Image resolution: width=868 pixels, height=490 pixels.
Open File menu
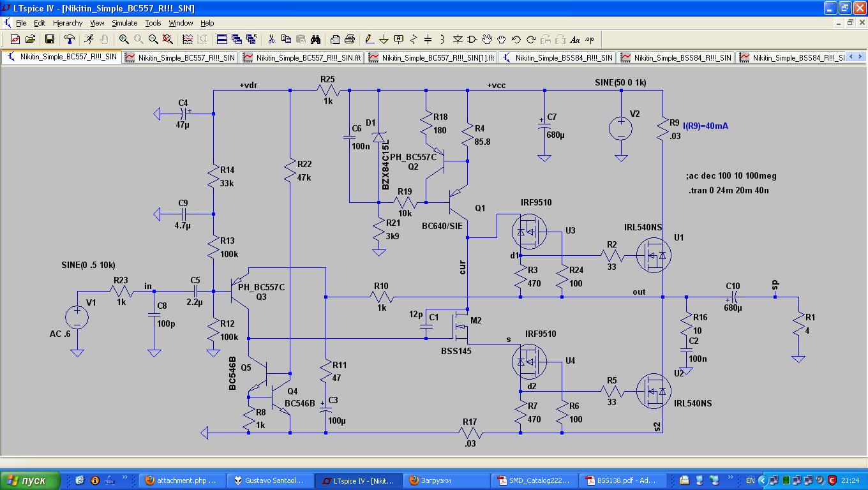tap(21, 23)
